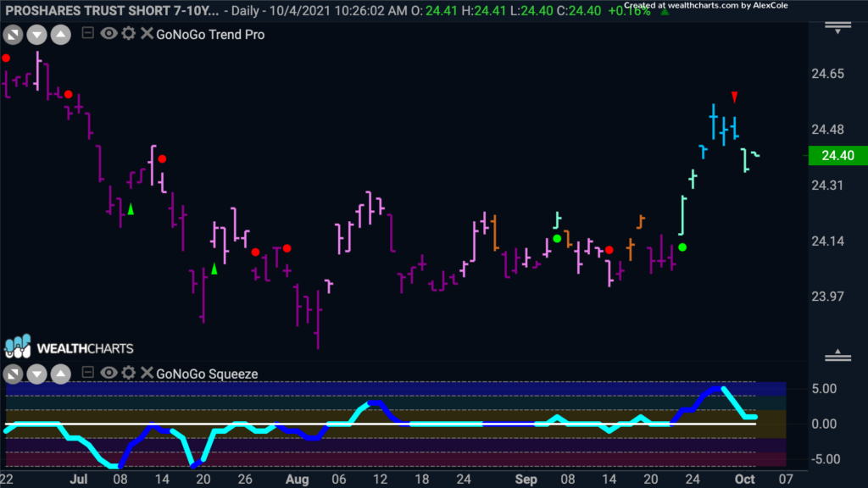Click the Jul date axis label

(x=79, y=480)
